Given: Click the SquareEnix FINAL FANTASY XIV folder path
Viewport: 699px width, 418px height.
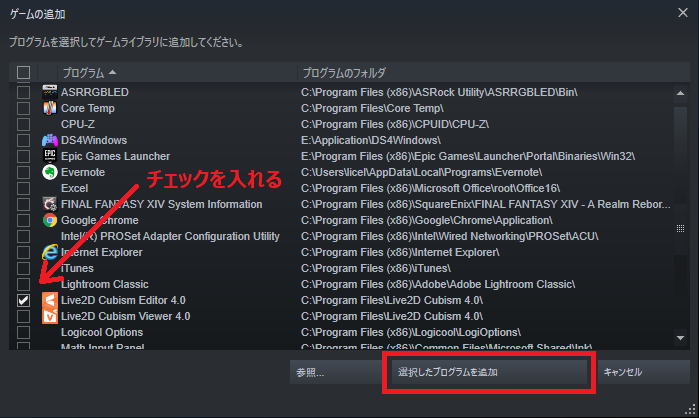Looking at the screenshot, I should pos(485,205).
